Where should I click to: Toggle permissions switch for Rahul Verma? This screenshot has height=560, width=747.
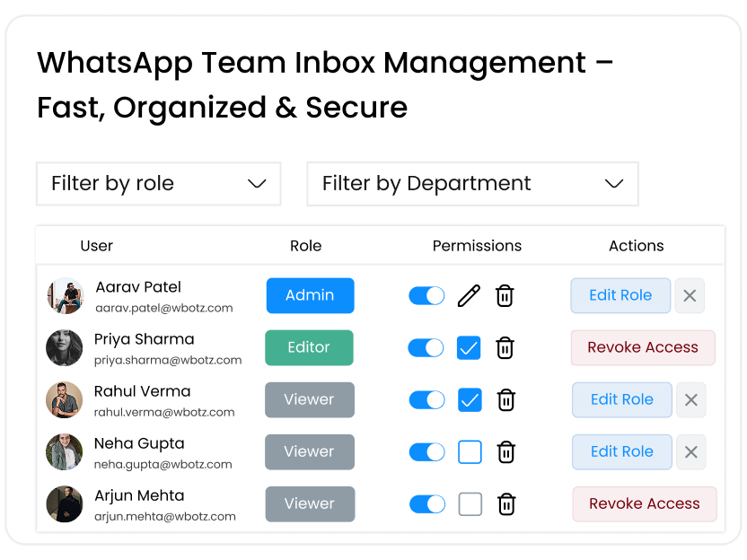426,400
